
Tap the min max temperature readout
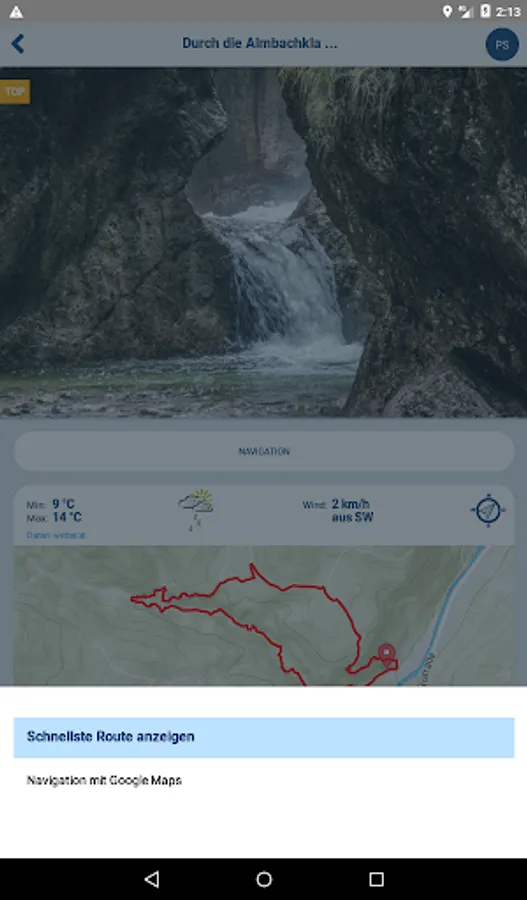click(54, 511)
